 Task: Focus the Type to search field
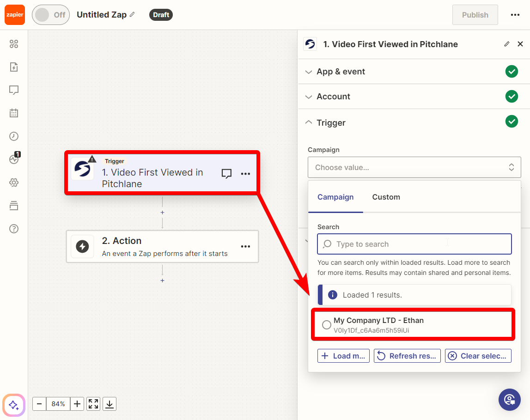[x=414, y=244]
